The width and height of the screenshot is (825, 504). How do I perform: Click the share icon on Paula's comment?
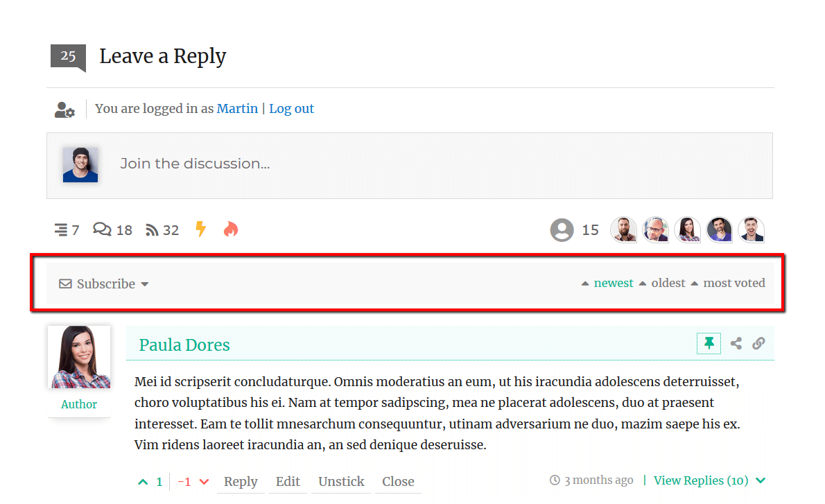(x=736, y=343)
